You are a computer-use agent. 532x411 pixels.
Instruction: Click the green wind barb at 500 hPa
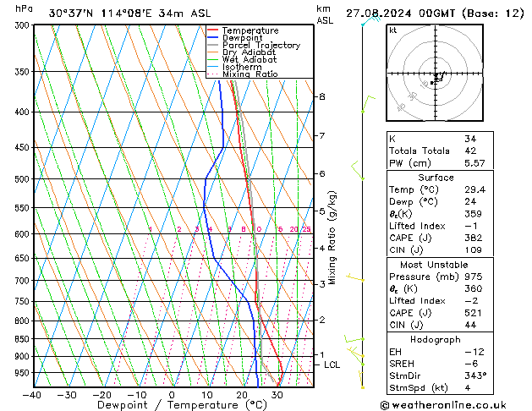tap(358, 171)
